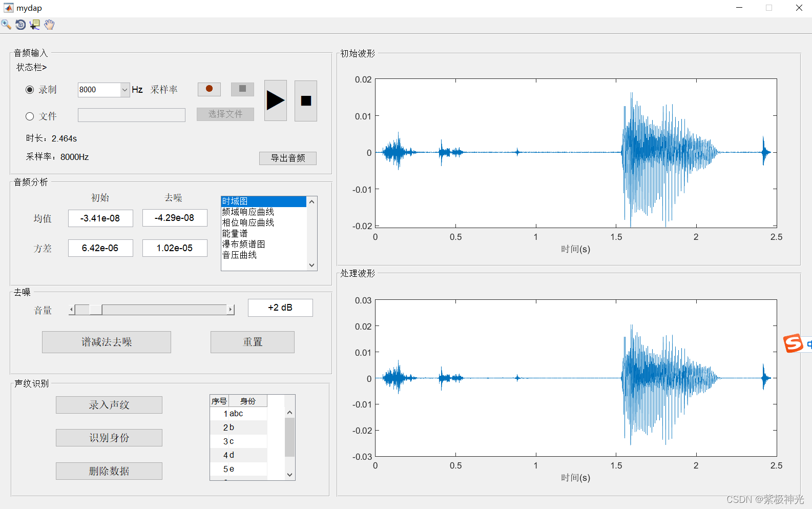Select table row 4 d

pos(239,455)
